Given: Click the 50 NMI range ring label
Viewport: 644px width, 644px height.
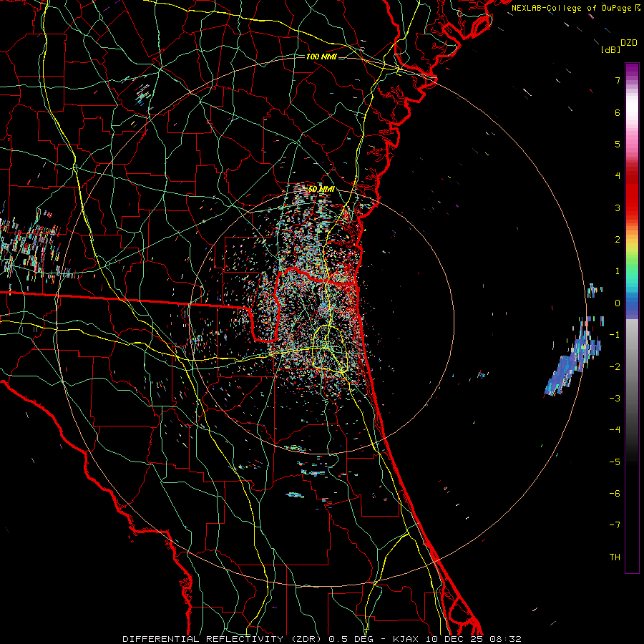Looking at the screenshot, I should [321, 189].
